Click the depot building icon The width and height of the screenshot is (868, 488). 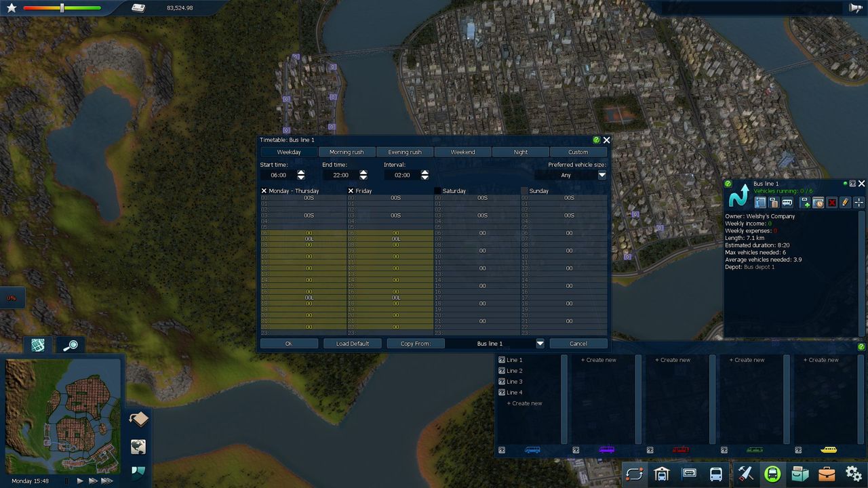[662, 474]
